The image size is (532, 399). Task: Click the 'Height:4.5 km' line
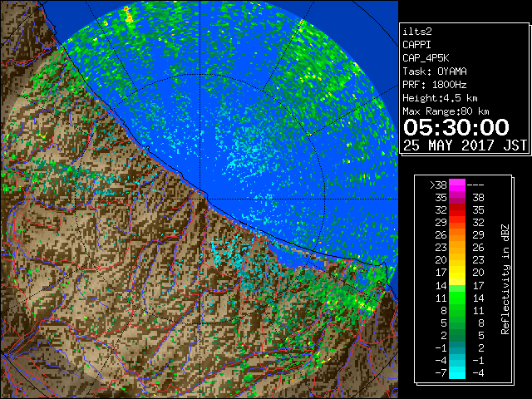pos(440,98)
